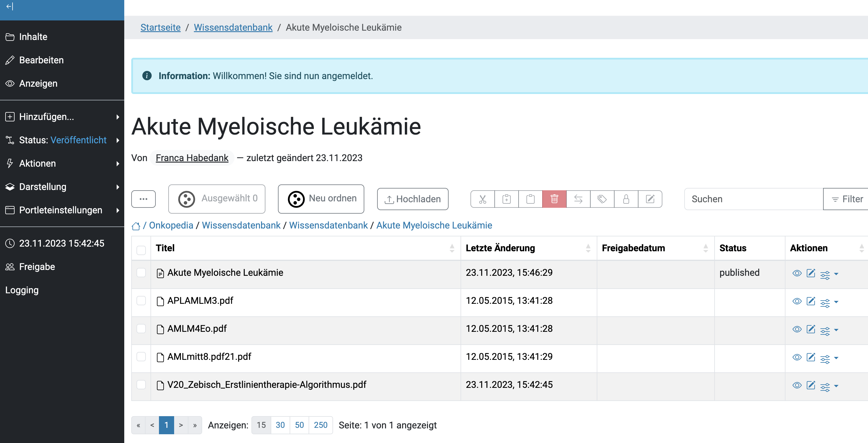The image size is (868, 443).
Task: Edit AMLmitt8.pdf21.pdf via pencil icon
Action: [x=811, y=357]
